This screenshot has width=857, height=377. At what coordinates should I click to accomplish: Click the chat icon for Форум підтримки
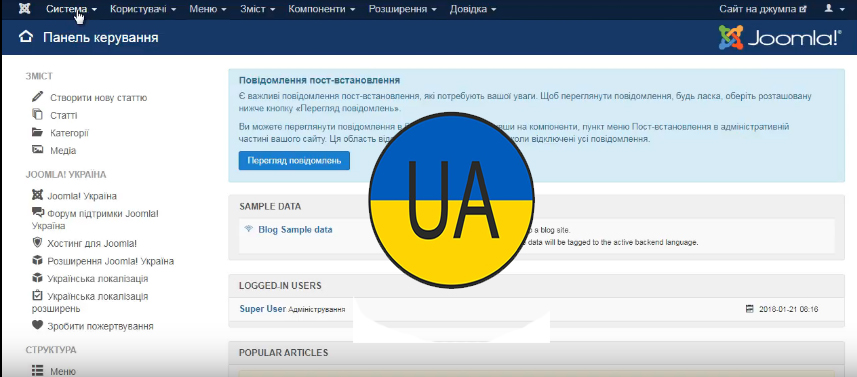tap(37, 212)
